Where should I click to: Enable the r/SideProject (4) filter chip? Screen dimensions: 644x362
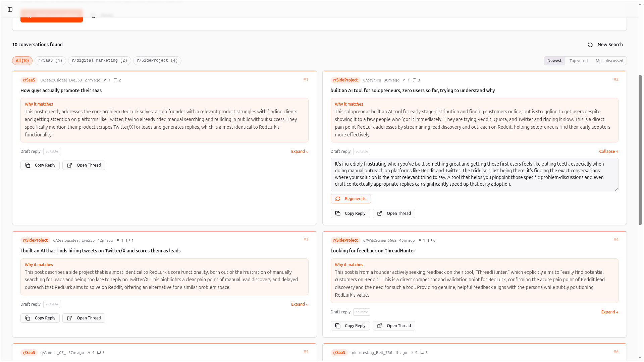pos(157,60)
